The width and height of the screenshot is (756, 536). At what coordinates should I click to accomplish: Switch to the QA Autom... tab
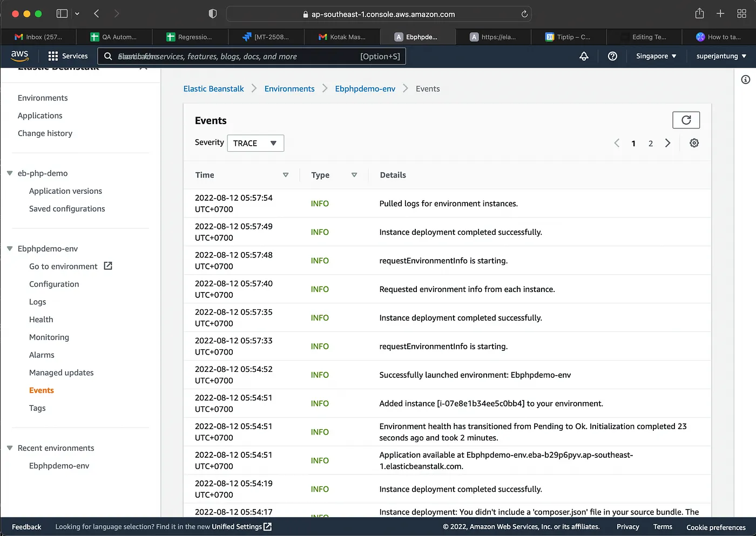tap(114, 37)
